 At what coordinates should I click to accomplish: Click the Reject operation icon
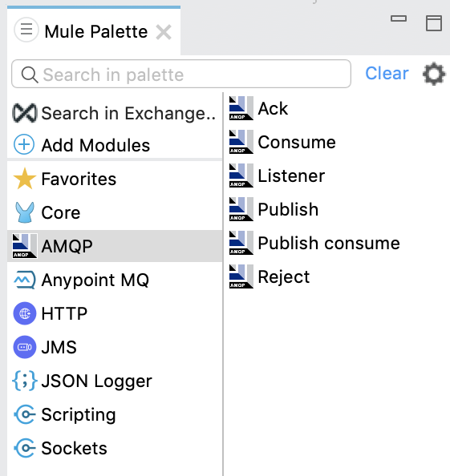point(241,276)
